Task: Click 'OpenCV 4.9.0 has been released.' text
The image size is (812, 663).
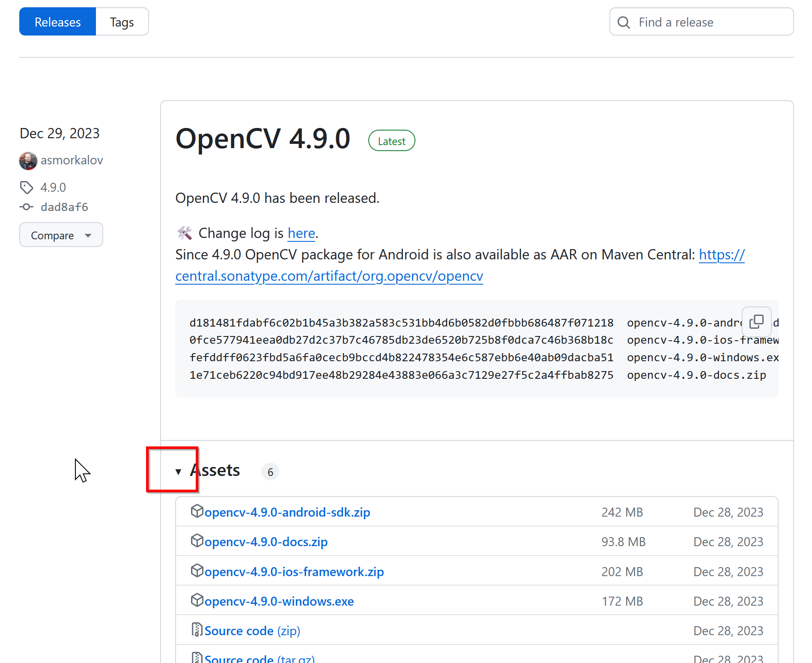Action: pyautogui.click(x=278, y=198)
